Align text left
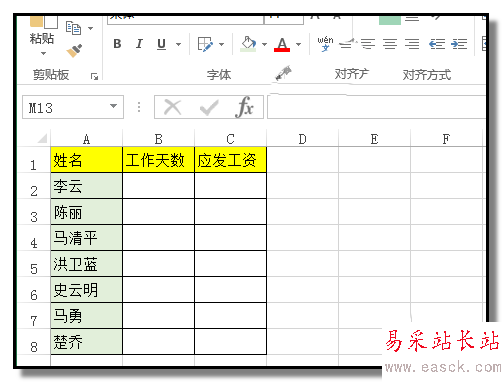This screenshot has height=382, width=502. [x=368, y=44]
